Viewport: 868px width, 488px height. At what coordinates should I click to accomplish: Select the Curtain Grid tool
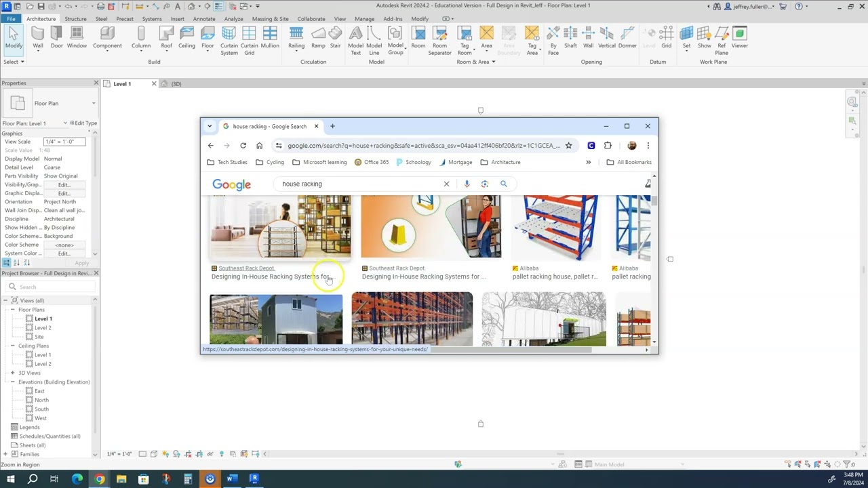(x=249, y=41)
